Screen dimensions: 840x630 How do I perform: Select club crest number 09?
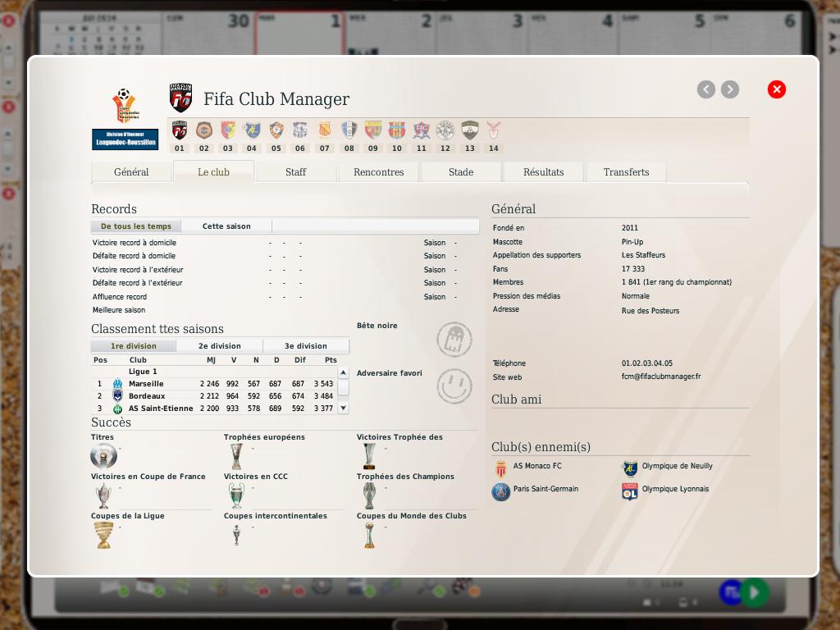tap(373, 130)
